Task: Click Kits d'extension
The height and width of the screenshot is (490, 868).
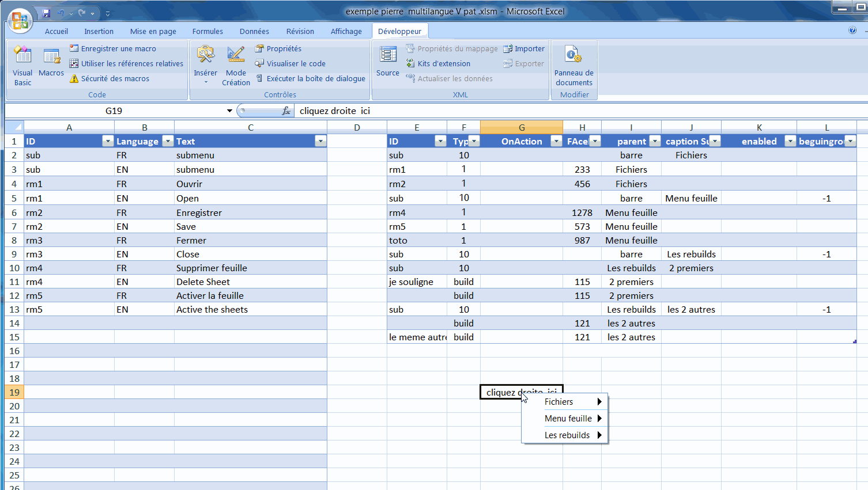Action: [438, 63]
